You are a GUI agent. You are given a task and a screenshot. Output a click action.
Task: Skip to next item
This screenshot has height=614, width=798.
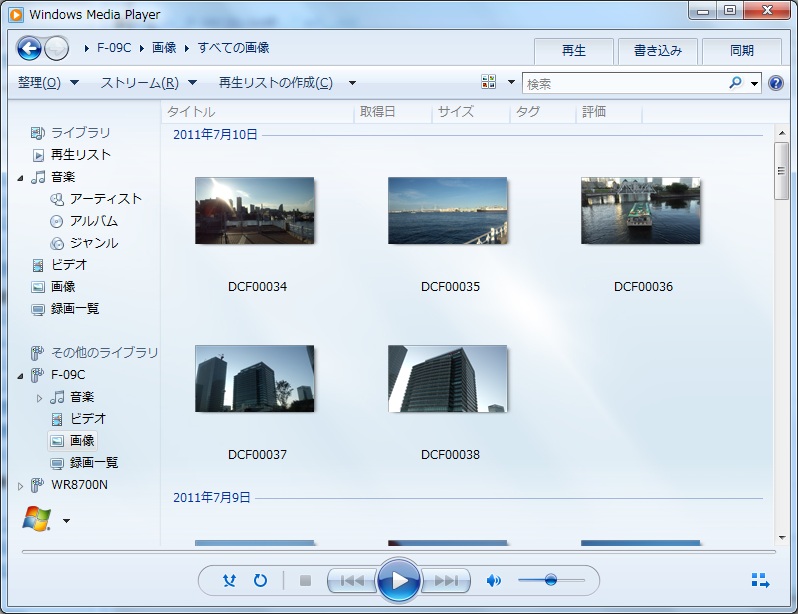tap(446, 580)
